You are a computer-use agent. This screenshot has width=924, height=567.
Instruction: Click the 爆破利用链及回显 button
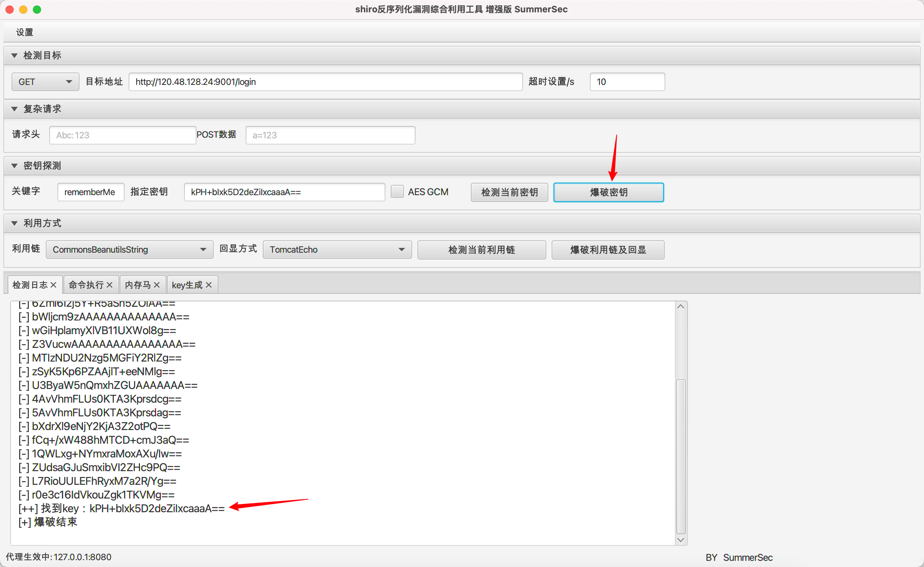coord(608,250)
